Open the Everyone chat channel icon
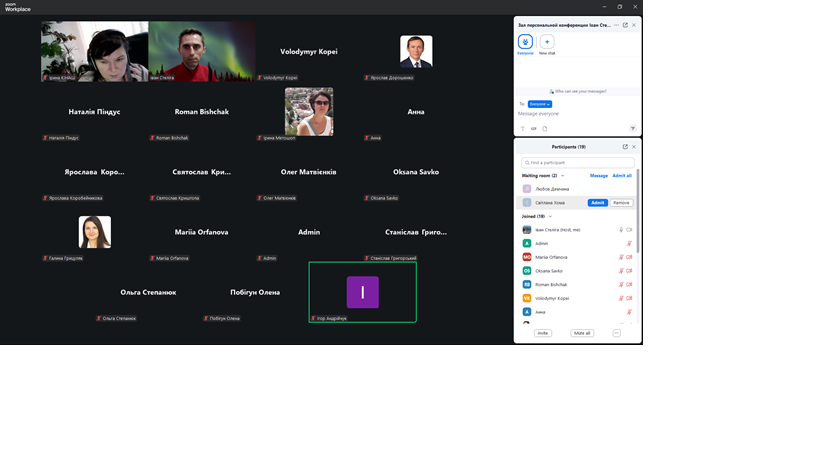Screen dimensions: 816x460 525,42
